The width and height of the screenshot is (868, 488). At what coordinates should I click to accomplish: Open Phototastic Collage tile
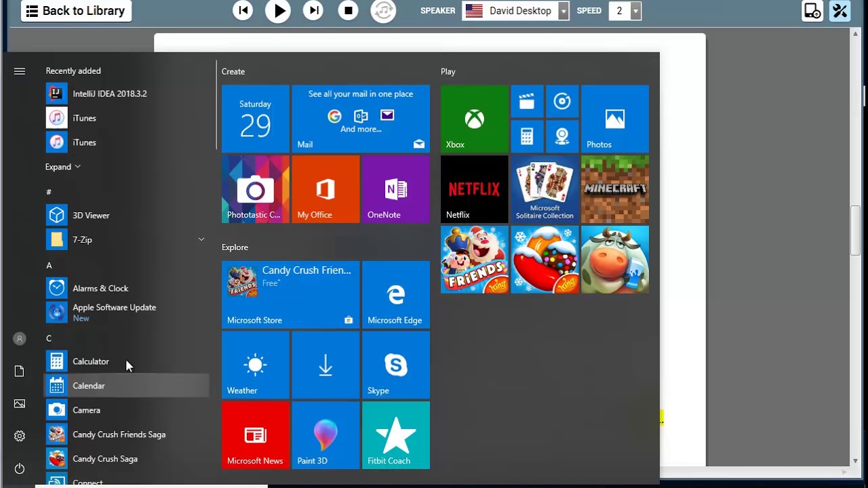tap(256, 189)
